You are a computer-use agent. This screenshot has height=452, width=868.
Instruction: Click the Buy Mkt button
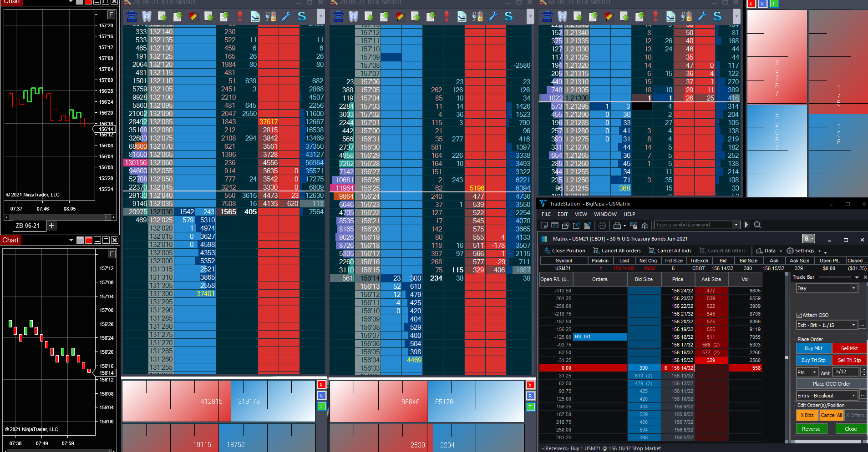813,348
